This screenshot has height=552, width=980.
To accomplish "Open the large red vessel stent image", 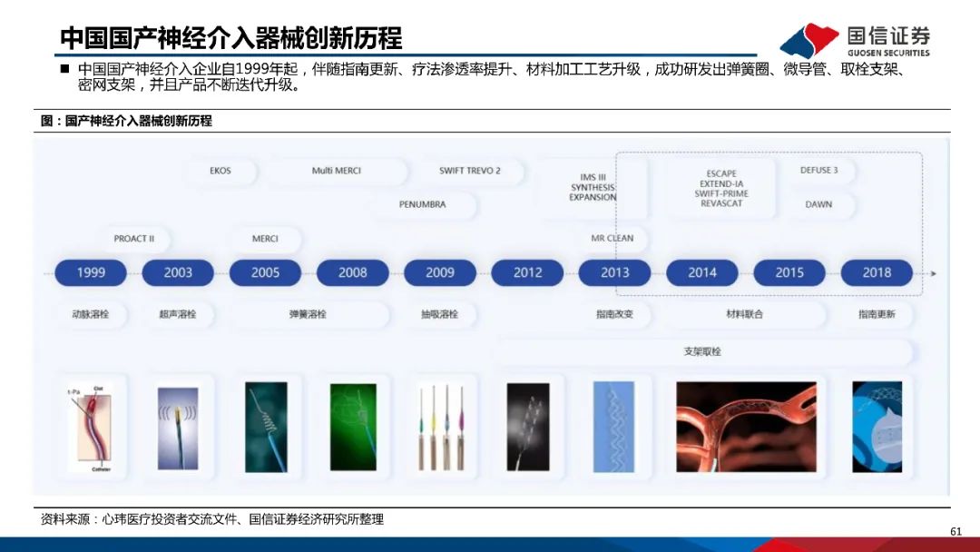I will (746, 427).
